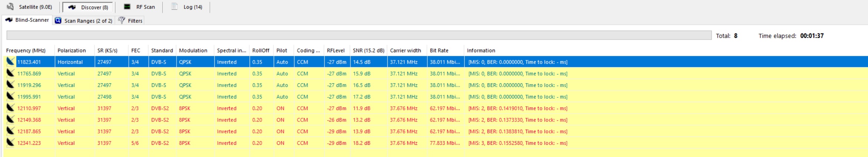Viewport: 868px width, 157px height.
Task: Open the RF Scan tab
Action: 139,7
